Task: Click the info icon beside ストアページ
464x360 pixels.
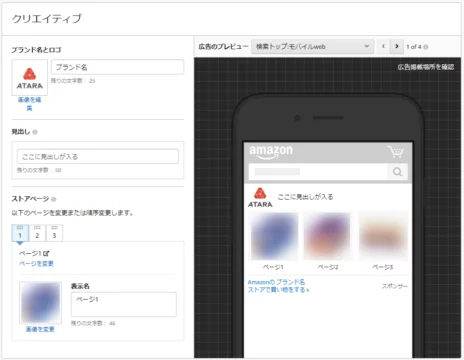Action: (54, 199)
